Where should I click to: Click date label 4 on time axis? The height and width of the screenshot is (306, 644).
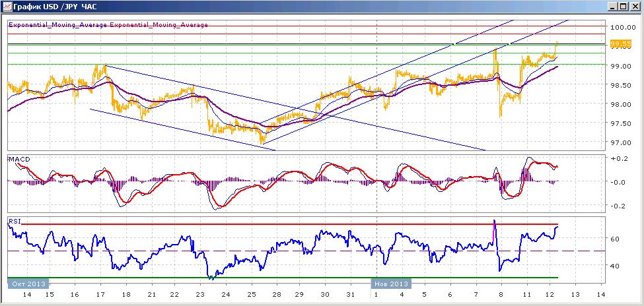(401, 295)
